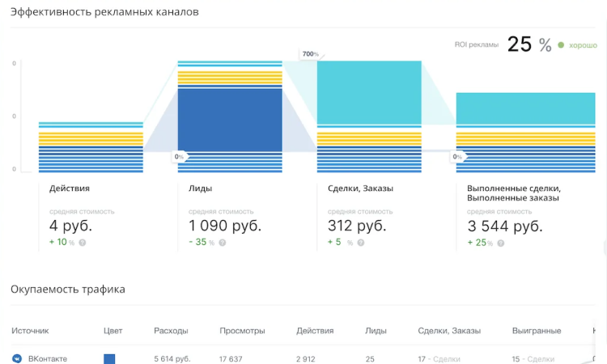Click the large blue Лиды funnel bar
The height and width of the screenshot is (364, 607).
pyautogui.click(x=230, y=116)
